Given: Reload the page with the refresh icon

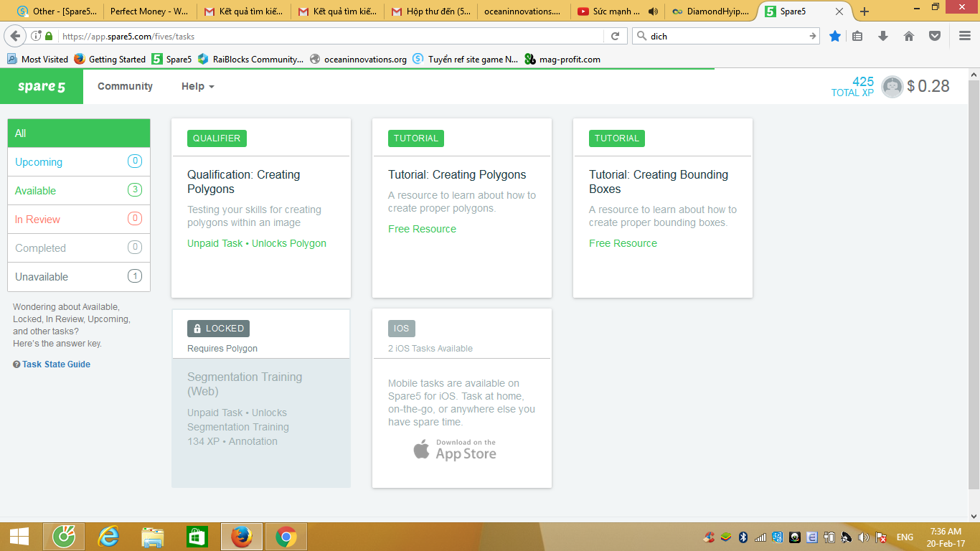Looking at the screenshot, I should 615,36.
